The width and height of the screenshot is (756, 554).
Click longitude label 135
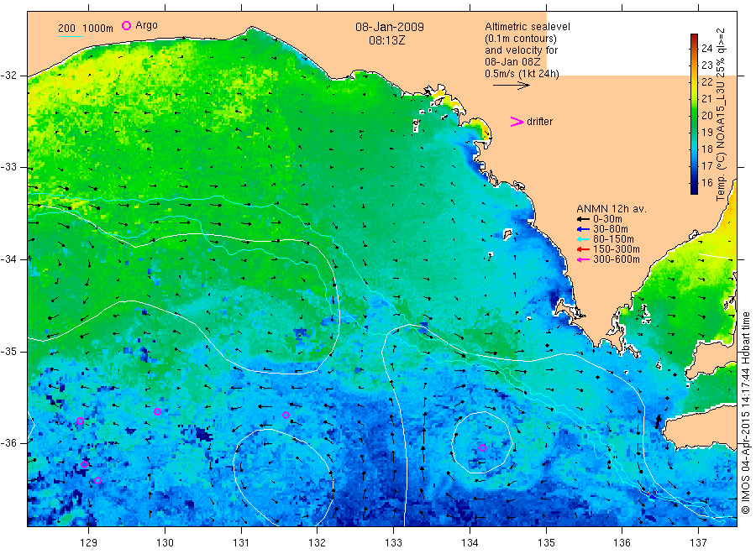(546, 543)
